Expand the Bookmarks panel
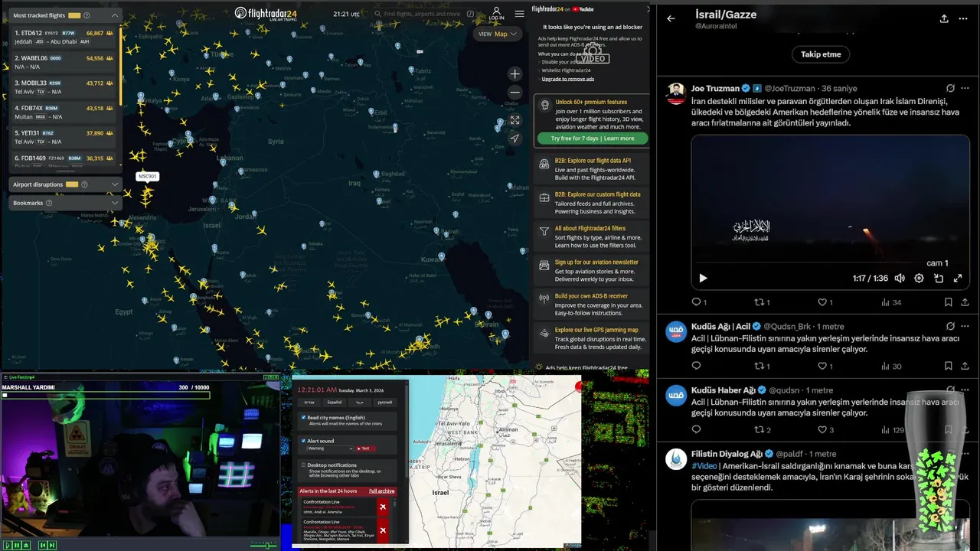This screenshot has width=980, height=551. click(115, 203)
